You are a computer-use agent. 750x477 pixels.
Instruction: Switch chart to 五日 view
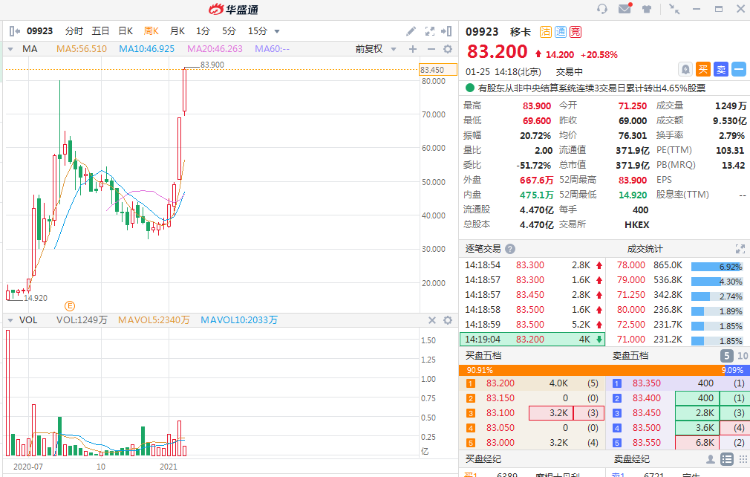100,31
